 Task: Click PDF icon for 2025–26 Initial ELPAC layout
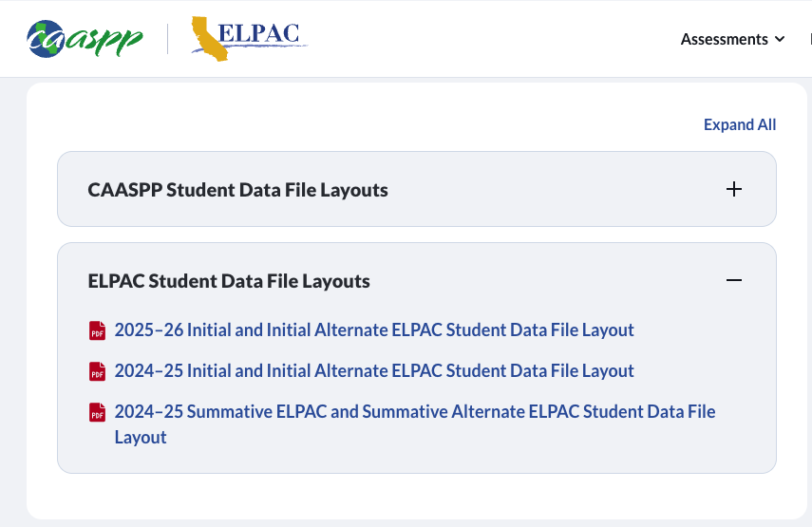click(98, 330)
